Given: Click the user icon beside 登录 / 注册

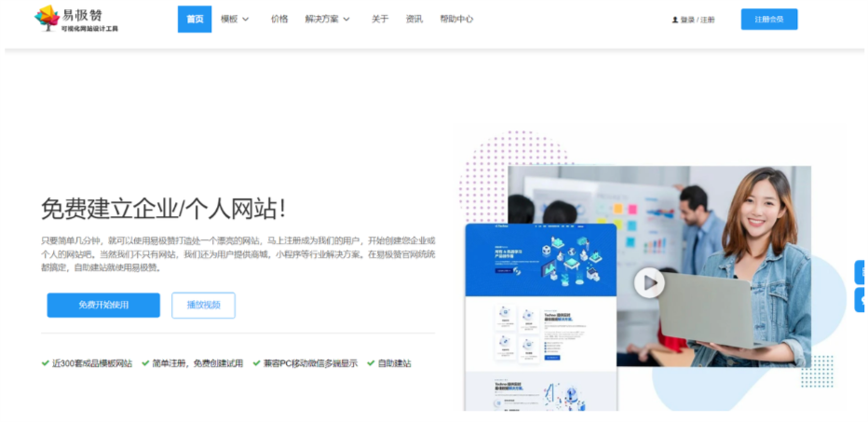Looking at the screenshot, I should coord(675,20).
